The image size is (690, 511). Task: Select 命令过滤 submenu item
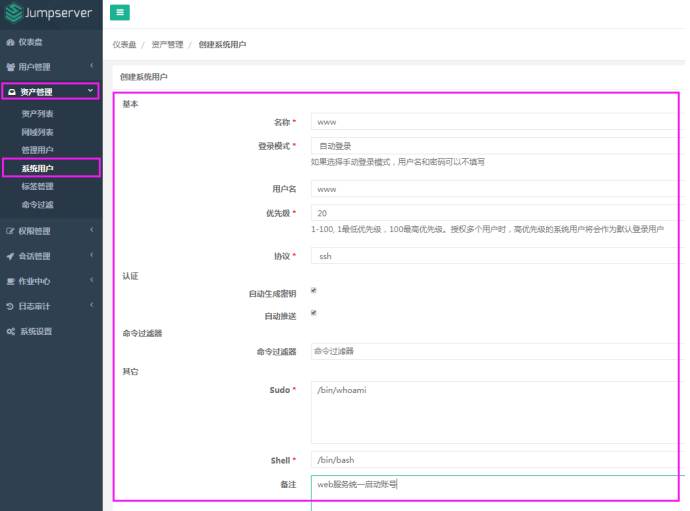pyautogui.click(x=37, y=205)
